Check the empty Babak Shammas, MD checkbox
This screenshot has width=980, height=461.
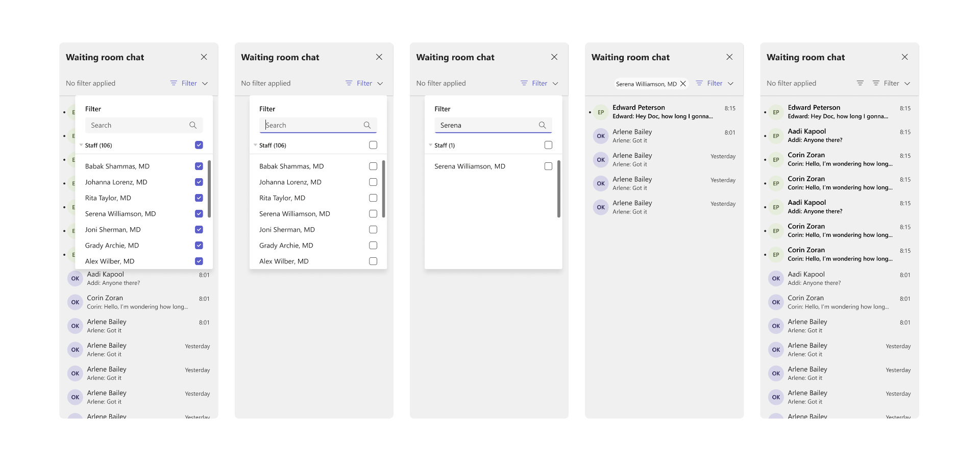373,166
